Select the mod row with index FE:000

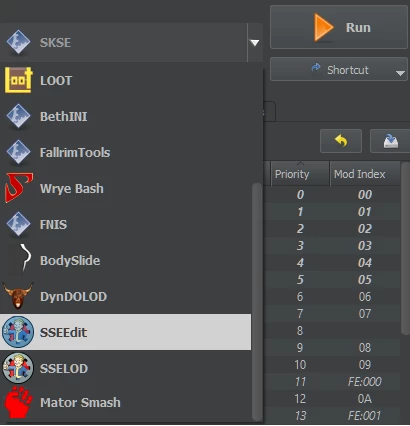(x=333, y=382)
